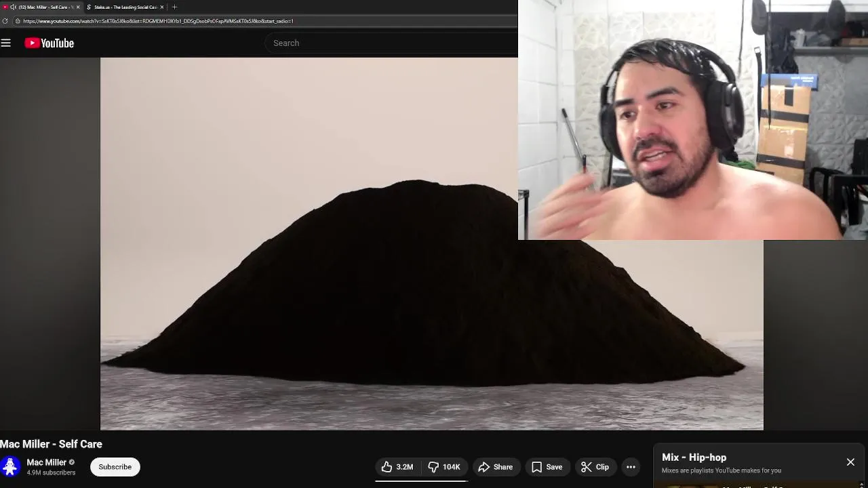
Task: Close the Mac Miller - Self Care tab
Action: 78,7
